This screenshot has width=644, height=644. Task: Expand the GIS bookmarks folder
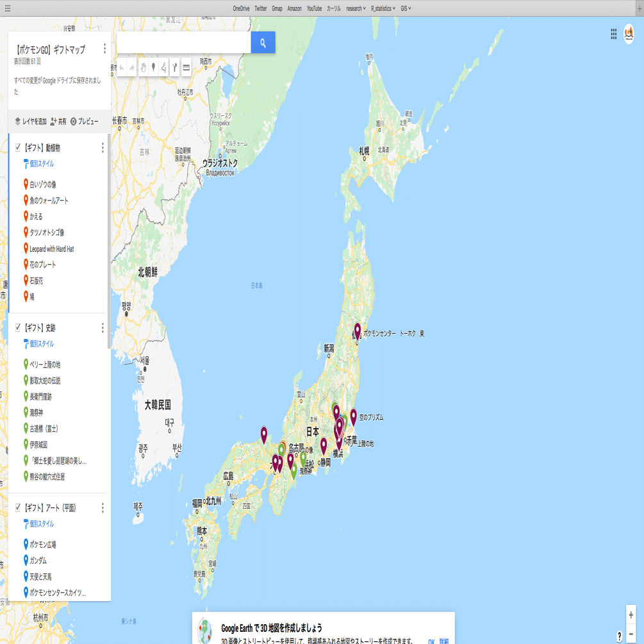[406, 8]
